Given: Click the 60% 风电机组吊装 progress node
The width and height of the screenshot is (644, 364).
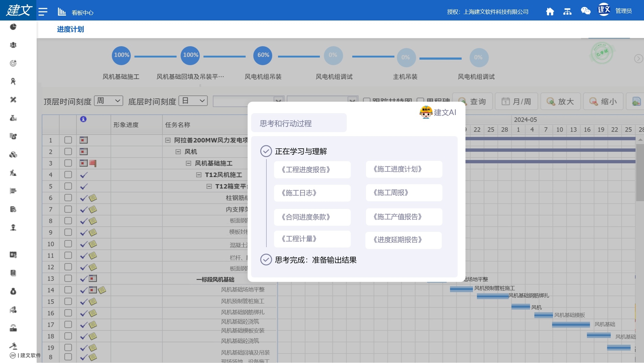Looking at the screenshot, I should (x=263, y=55).
